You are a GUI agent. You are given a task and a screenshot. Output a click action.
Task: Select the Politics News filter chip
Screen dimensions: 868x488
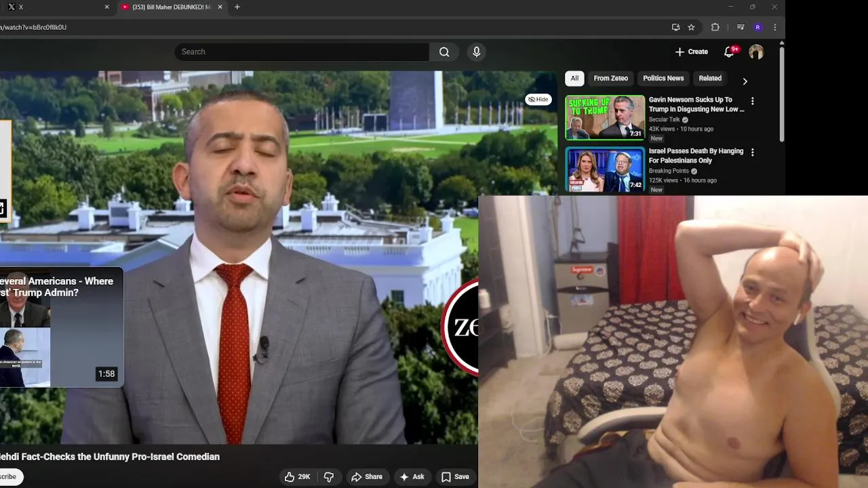coord(663,79)
